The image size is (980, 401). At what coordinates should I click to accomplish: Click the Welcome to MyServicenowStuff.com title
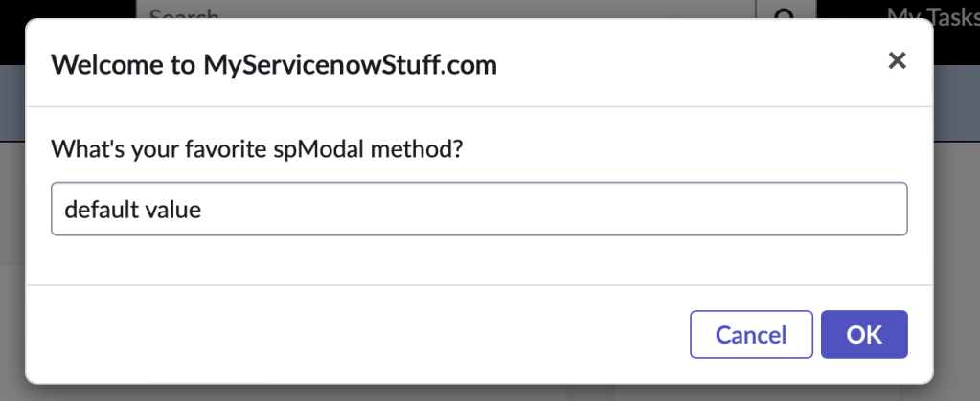(x=274, y=65)
